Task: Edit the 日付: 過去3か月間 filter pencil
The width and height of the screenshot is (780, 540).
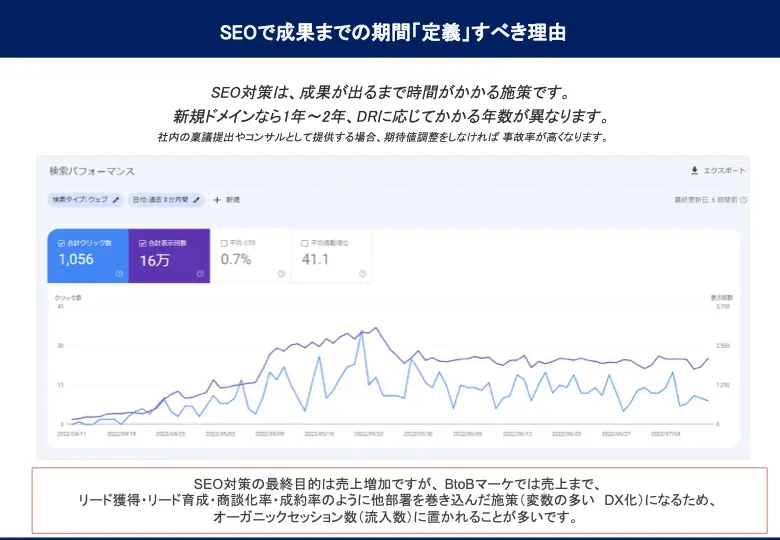Action: tap(196, 200)
